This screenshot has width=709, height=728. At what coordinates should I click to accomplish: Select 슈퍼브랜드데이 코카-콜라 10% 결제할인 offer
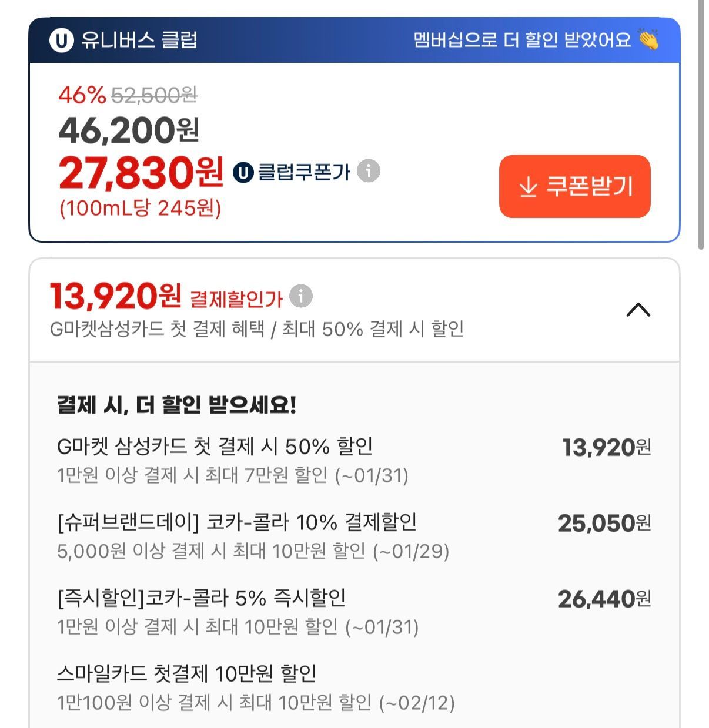point(237,522)
